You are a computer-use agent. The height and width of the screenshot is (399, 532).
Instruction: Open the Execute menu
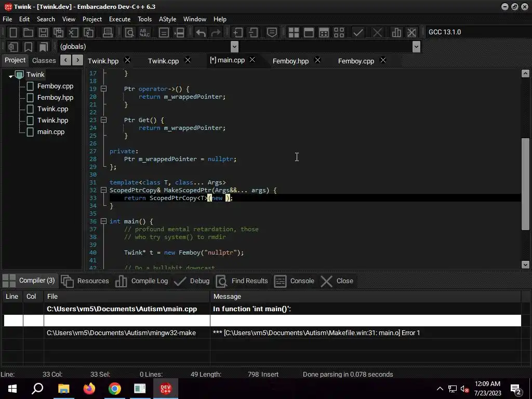[120, 19]
